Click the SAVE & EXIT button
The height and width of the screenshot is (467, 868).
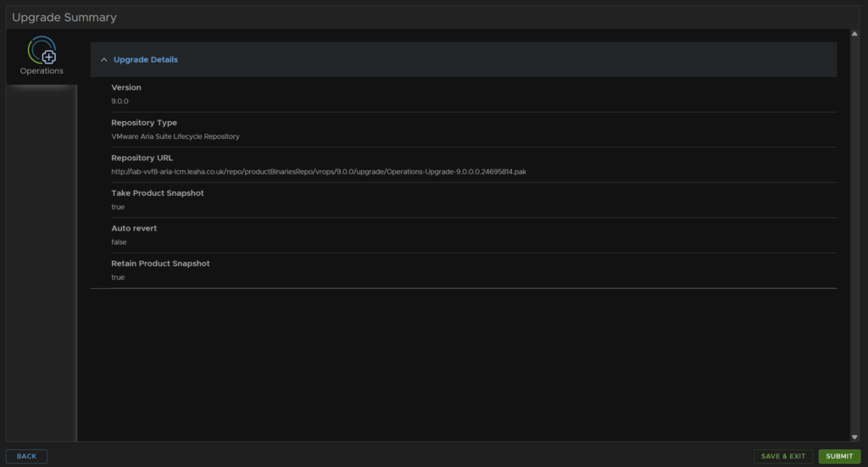click(x=782, y=456)
